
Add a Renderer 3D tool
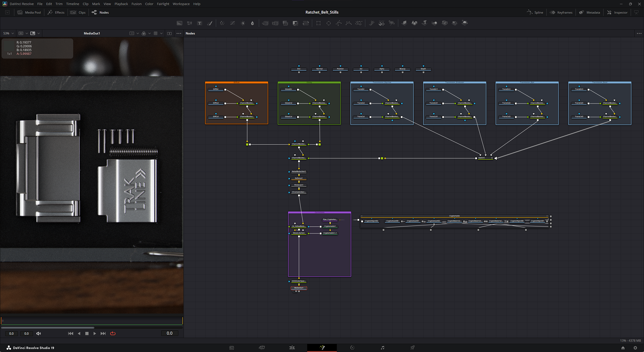click(465, 23)
